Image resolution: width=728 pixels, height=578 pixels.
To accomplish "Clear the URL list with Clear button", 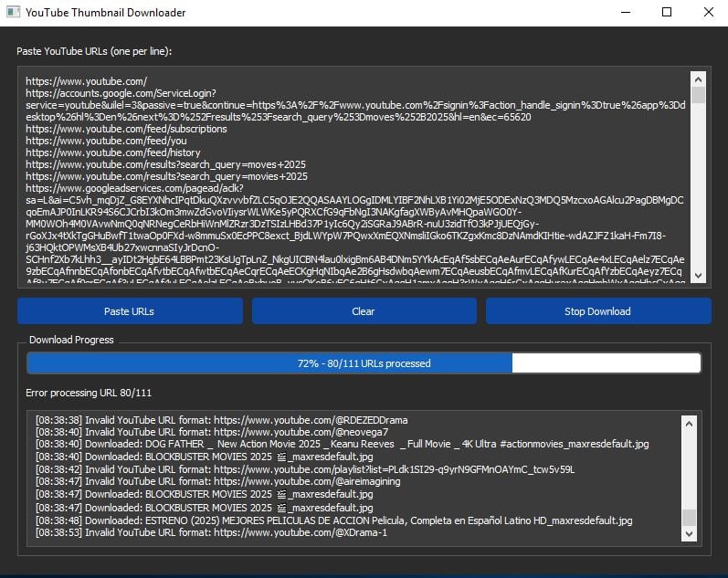I will (364, 311).
